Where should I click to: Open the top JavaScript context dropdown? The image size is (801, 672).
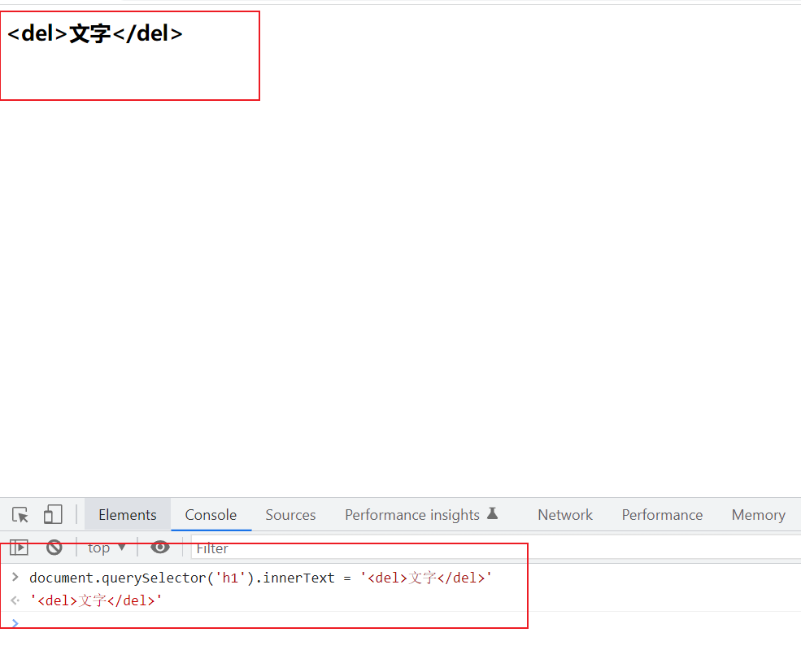click(107, 548)
